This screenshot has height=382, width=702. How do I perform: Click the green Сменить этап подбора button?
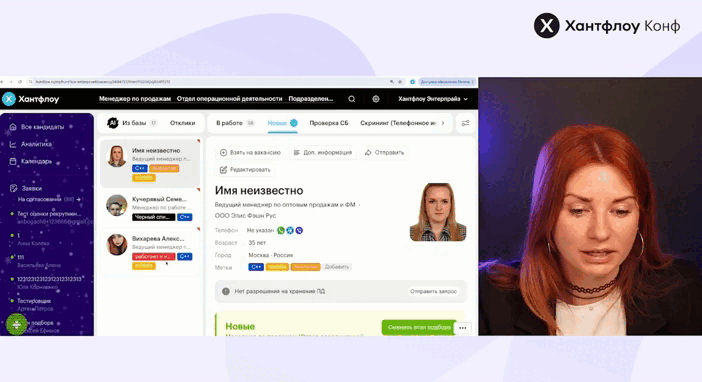point(419,328)
